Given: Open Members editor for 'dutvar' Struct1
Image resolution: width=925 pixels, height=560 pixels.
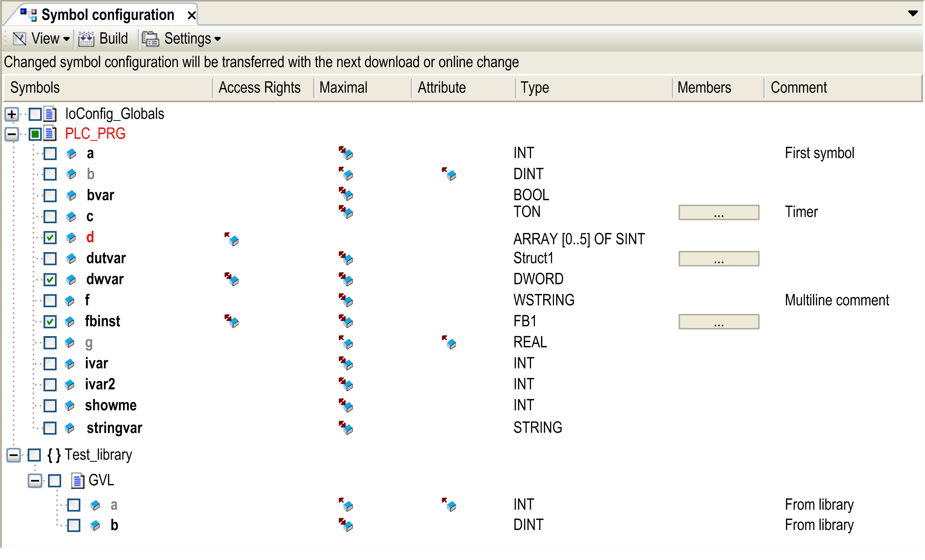Looking at the screenshot, I should [x=718, y=258].
